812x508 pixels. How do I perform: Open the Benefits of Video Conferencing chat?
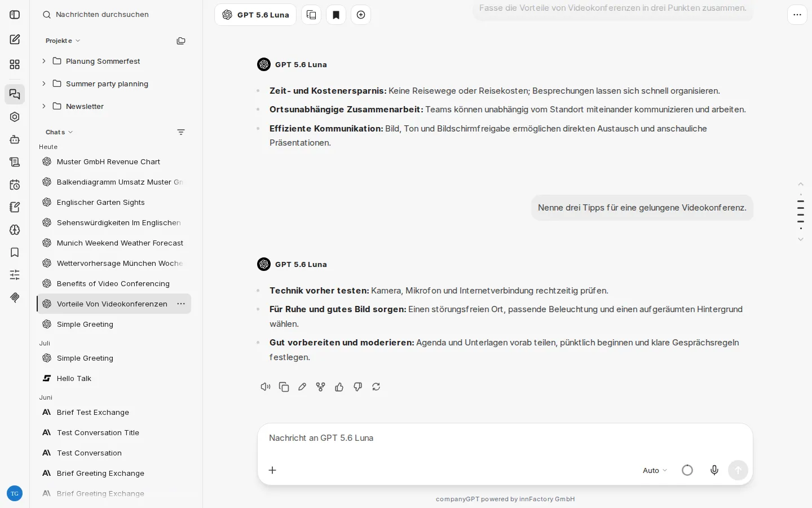tap(114, 283)
